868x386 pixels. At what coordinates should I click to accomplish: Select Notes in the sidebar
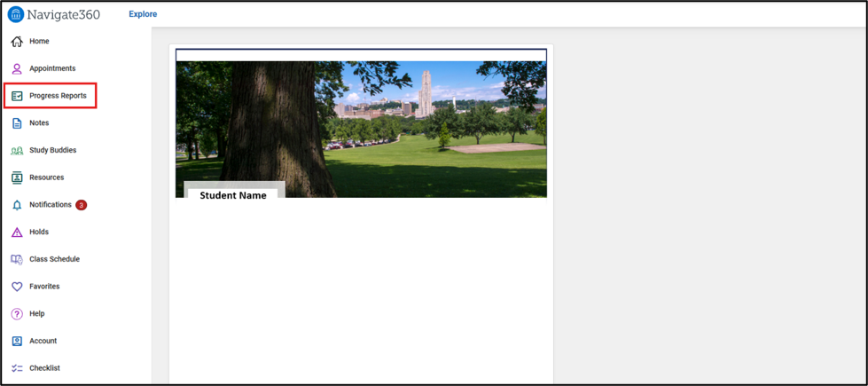(x=39, y=122)
